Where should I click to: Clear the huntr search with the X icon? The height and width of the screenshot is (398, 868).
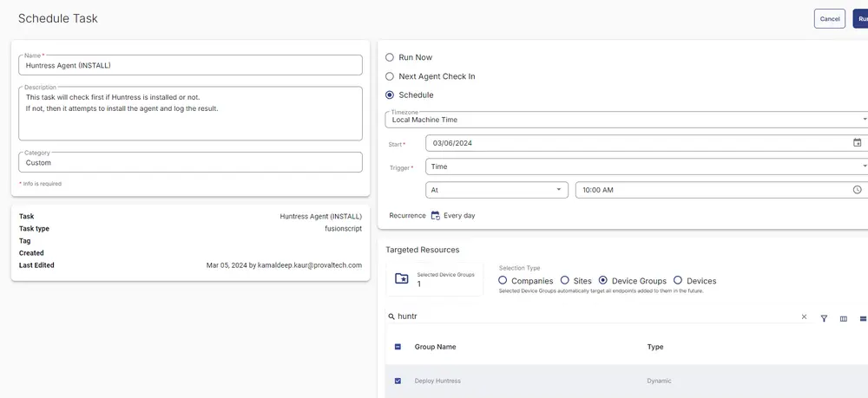click(804, 316)
